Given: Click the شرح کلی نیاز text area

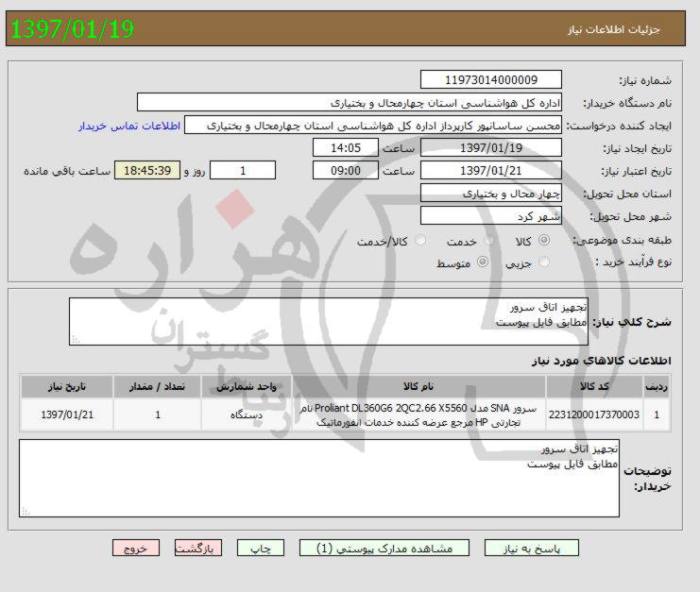Looking at the screenshot, I should (x=329, y=322).
